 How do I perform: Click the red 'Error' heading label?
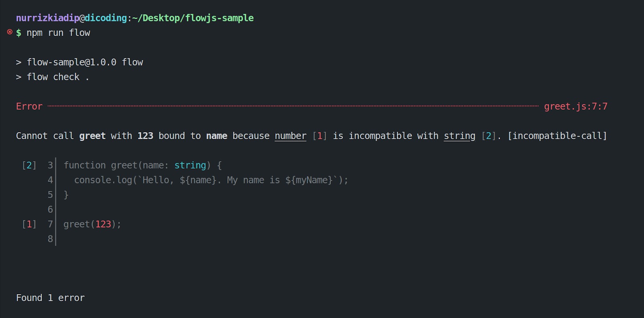[29, 106]
